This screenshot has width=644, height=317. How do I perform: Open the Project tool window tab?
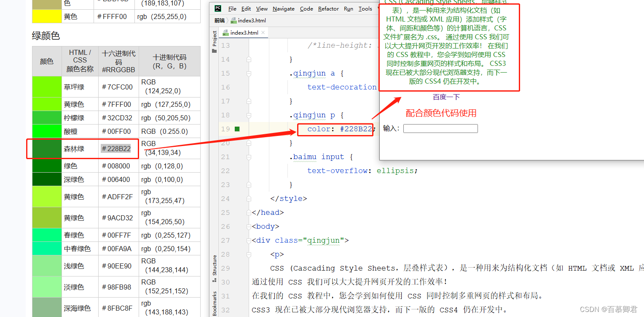[214, 41]
